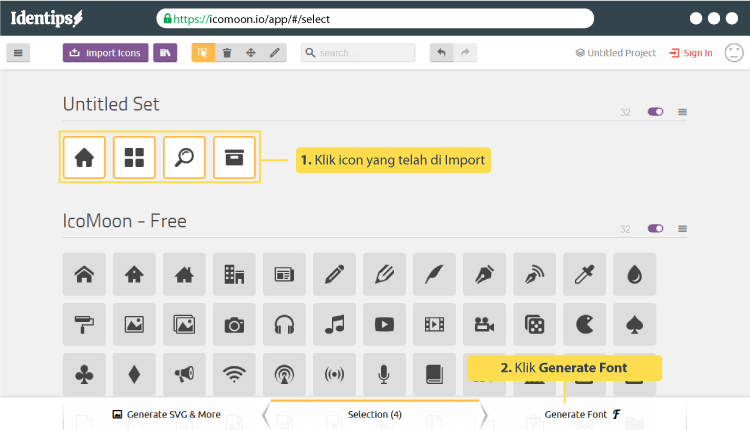Open the Untitled Set options menu
750x430 pixels.
(x=682, y=112)
